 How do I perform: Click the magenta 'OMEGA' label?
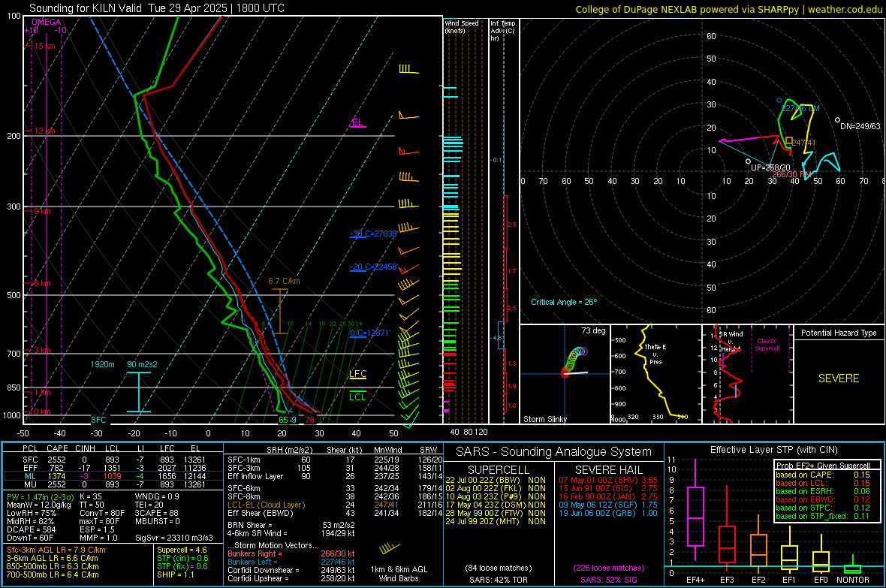click(x=47, y=22)
